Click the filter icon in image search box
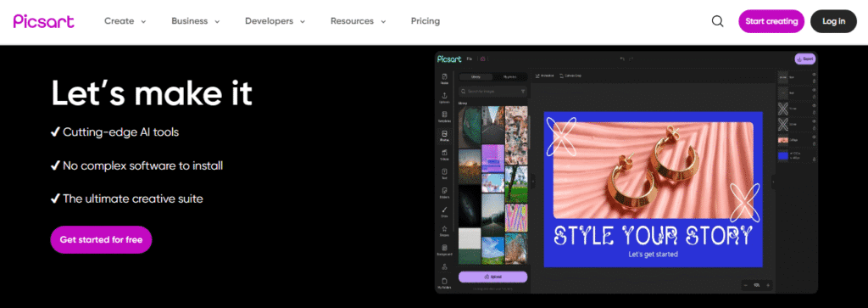Screen dimensions: 868x308 click(523, 91)
